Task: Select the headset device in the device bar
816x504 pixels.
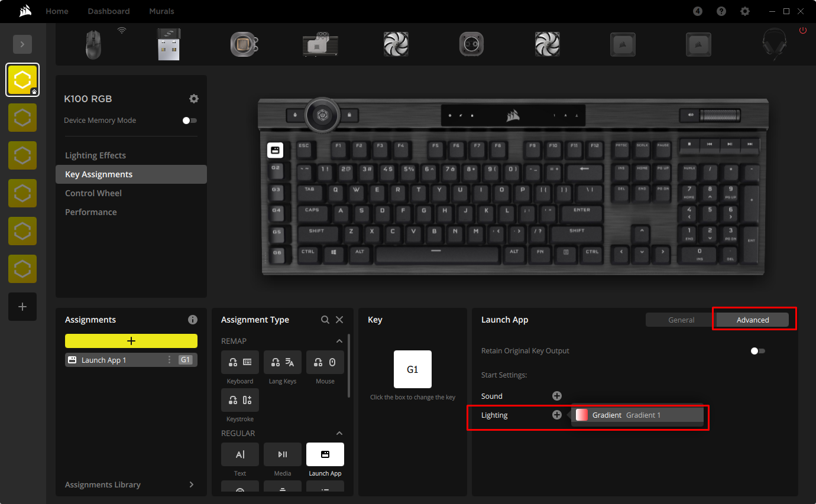Action: coord(775,44)
